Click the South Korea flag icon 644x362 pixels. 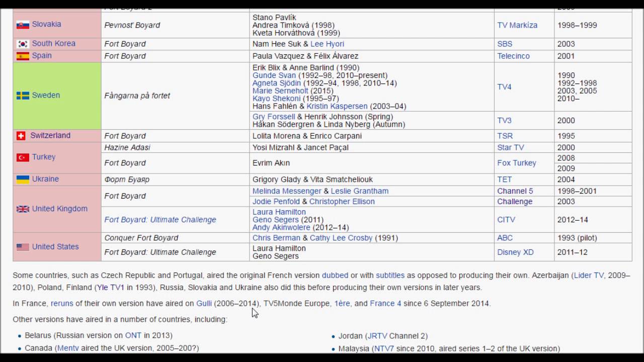[x=23, y=44]
